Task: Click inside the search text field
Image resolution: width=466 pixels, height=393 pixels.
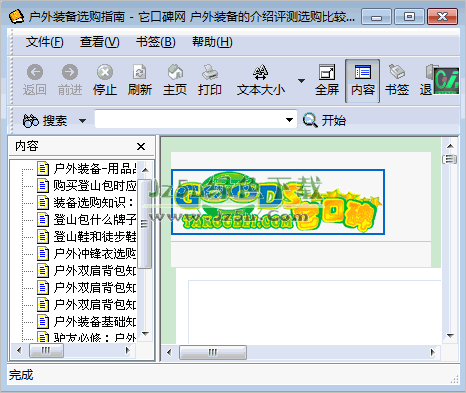Action: (x=190, y=119)
